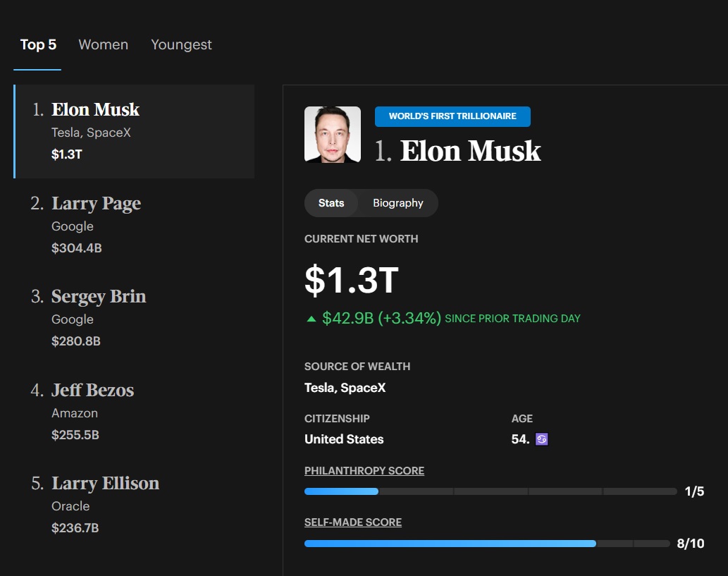Click the green up-arrow change indicator
Viewport: 728px width, 576px height.
tap(311, 319)
